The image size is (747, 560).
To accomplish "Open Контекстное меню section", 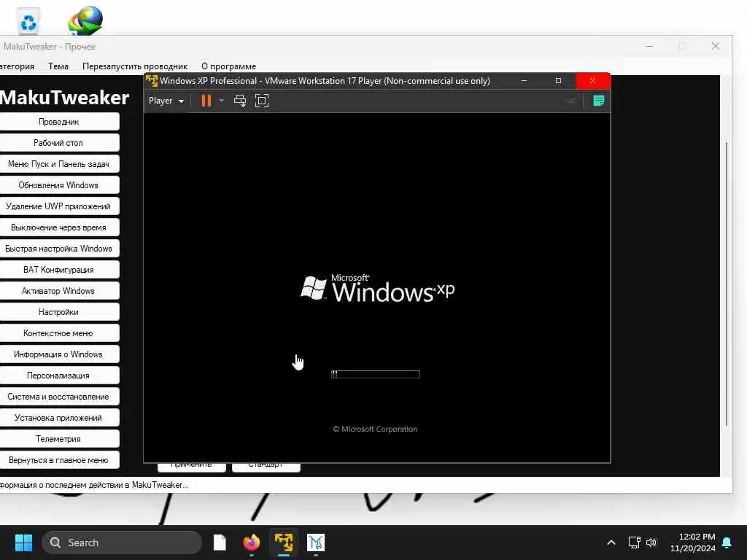I will click(59, 332).
